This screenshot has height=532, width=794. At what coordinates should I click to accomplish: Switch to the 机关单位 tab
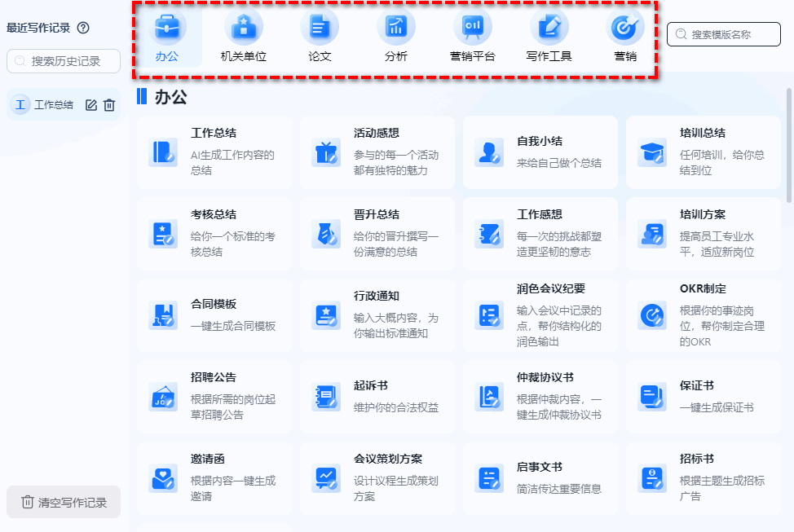(x=243, y=36)
